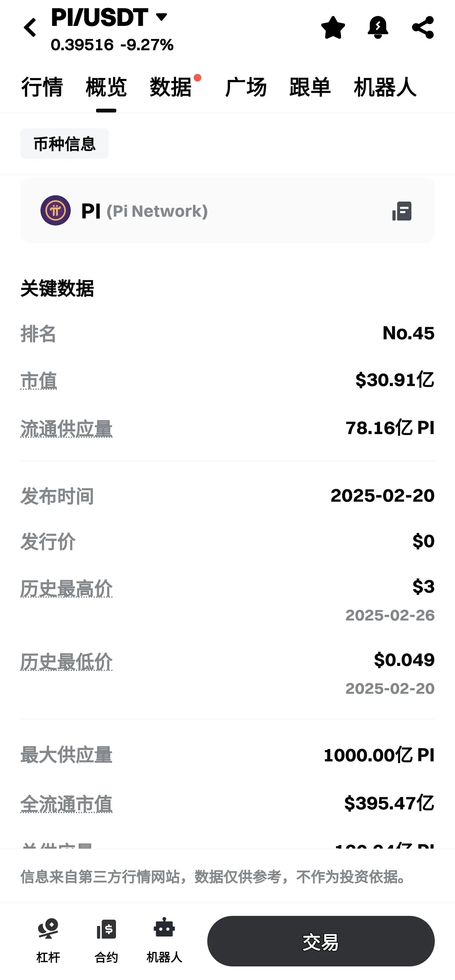Open the 跟单 copy trading tab

click(310, 87)
